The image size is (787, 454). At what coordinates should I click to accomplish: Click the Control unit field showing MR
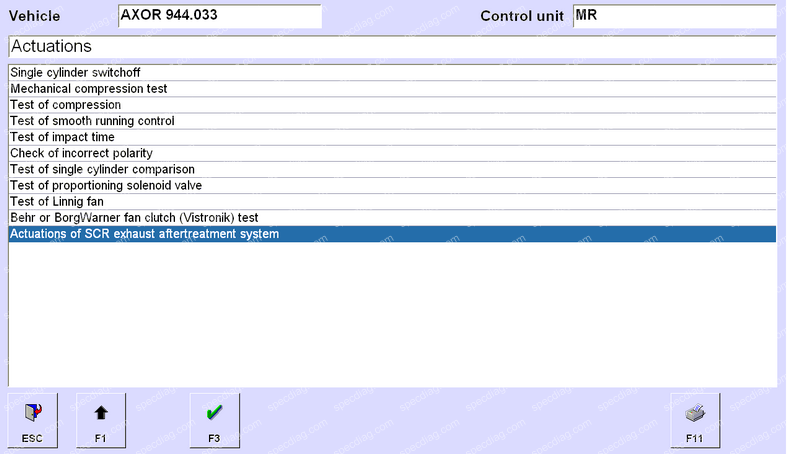(674, 16)
